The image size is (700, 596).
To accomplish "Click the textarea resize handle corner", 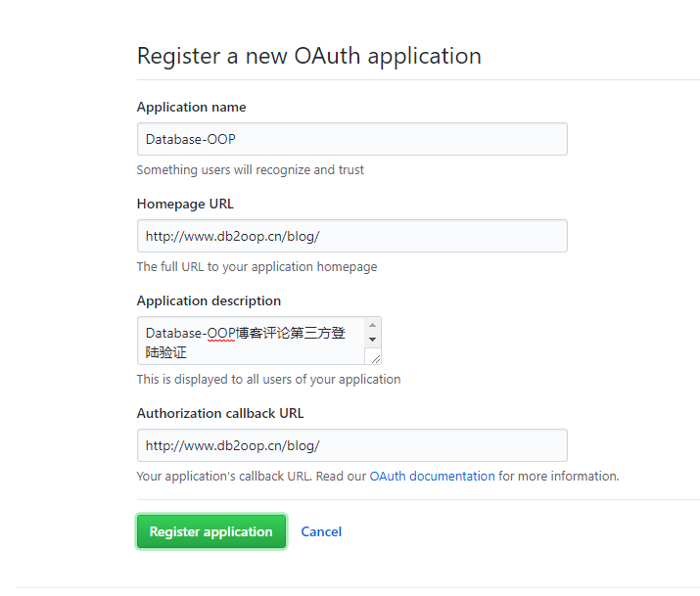I will [375, 359].
